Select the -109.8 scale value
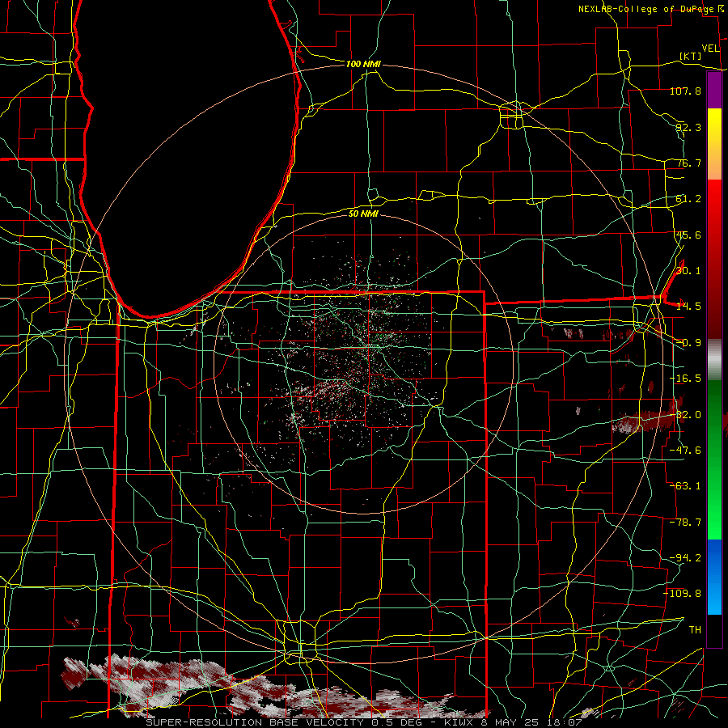Viewport: 728px width, 728px height. [x=683, y=594]
